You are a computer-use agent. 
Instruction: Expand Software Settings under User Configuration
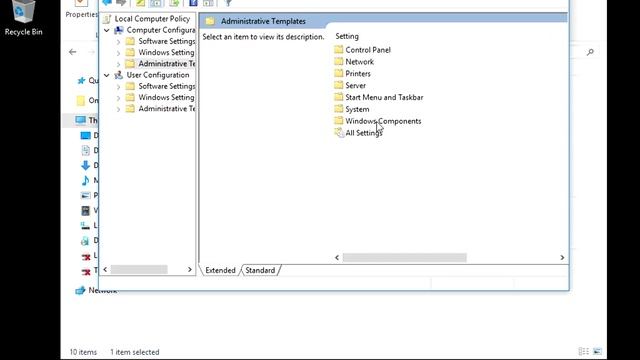pos(118,87)
